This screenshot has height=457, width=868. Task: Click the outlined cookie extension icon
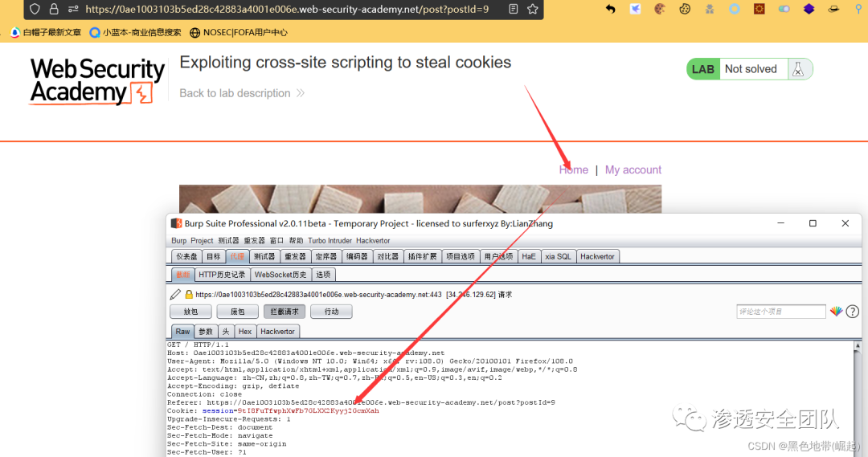[x=685, y=9]
